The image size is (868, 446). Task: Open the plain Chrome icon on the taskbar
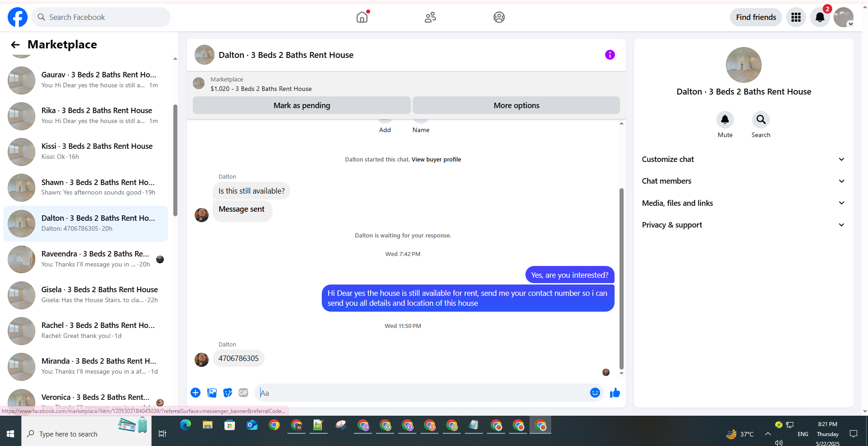(x=274, y=425)
